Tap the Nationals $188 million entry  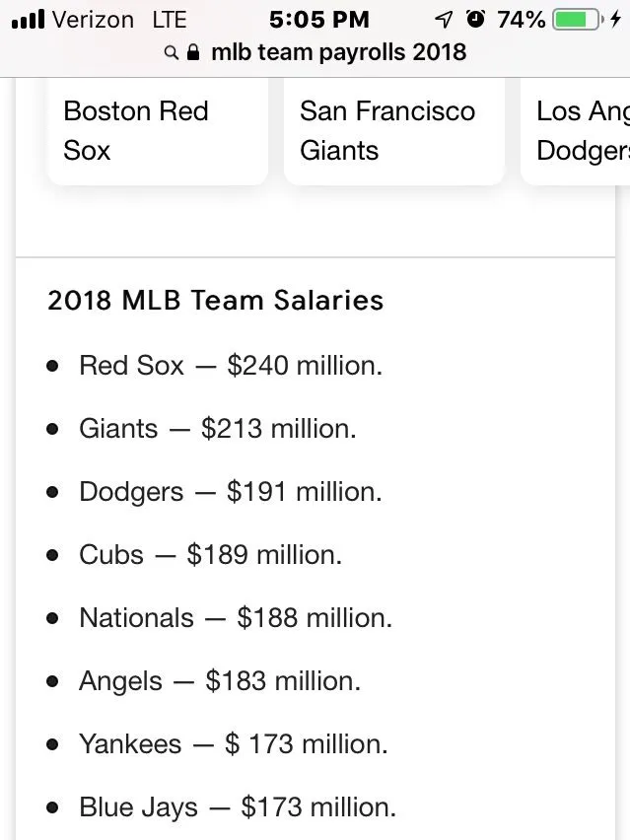click(x=236, y=618)
